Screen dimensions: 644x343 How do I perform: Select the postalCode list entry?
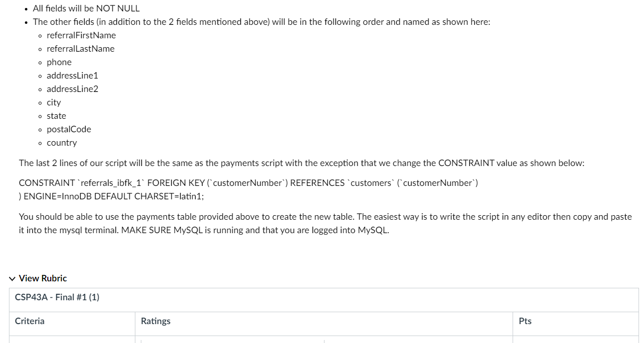(69, 129)
